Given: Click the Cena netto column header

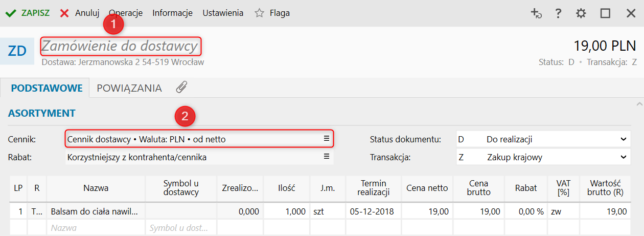Looking at the screenshot, I should coord(427,188).
